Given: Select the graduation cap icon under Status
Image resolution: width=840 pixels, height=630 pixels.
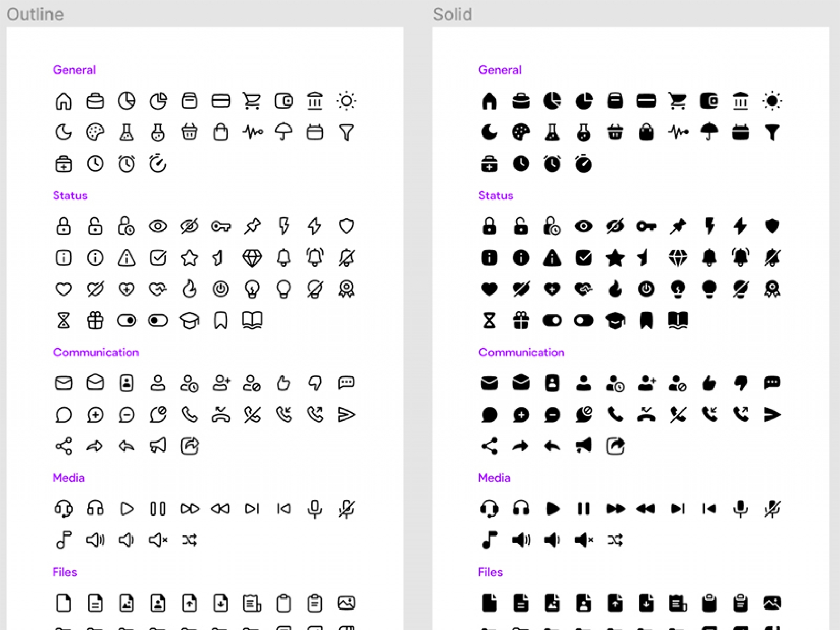Looking at the screenshot, I should [x=190, y=320].
